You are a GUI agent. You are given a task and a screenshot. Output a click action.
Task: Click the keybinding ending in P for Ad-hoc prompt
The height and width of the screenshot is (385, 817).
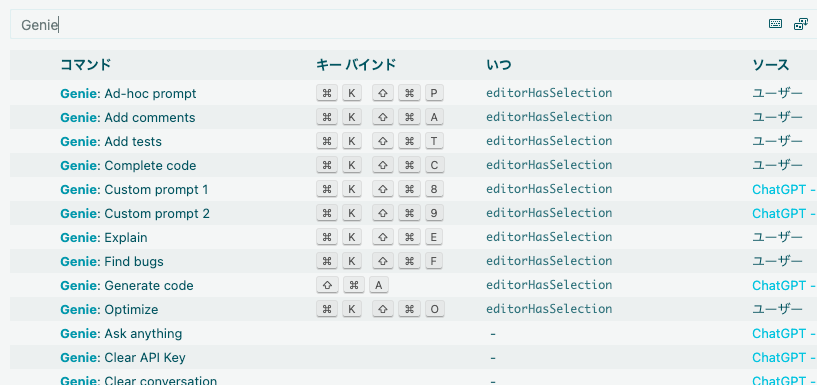[x=380, y=93]
